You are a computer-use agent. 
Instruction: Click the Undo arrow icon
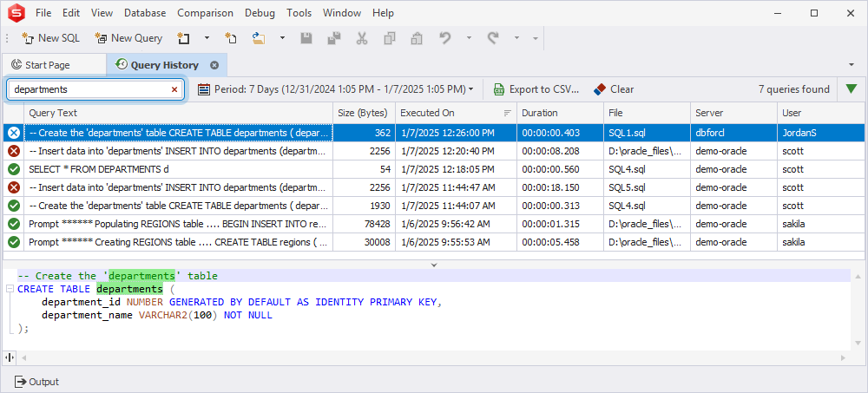pyautogui.click(x=445, y=38)
